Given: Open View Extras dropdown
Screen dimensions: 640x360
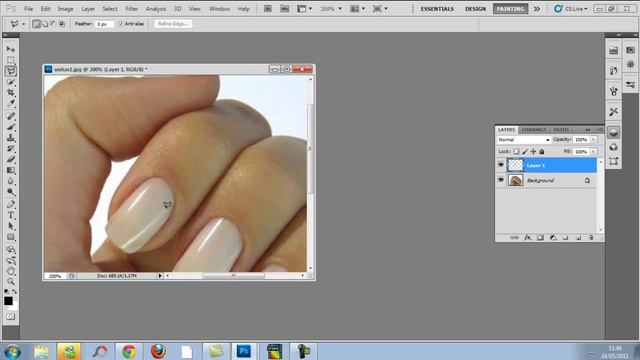Looking at the screenshot, I should click(x=304, y=9).
